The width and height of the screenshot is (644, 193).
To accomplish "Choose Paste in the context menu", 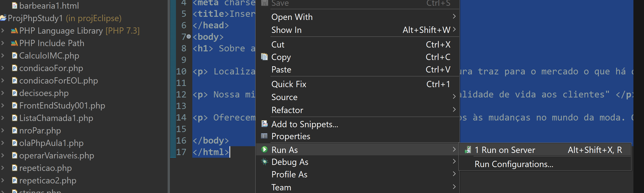I will point(281,69).
